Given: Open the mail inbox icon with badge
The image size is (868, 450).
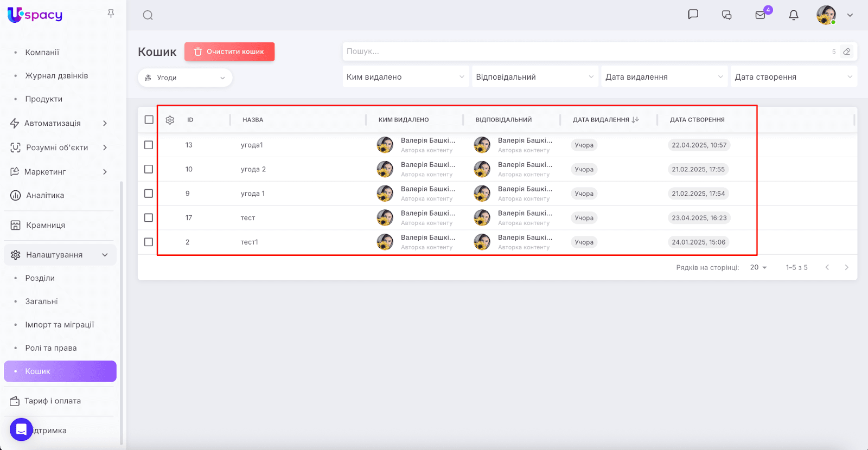Looking at the screenshot, I should 760,15.
